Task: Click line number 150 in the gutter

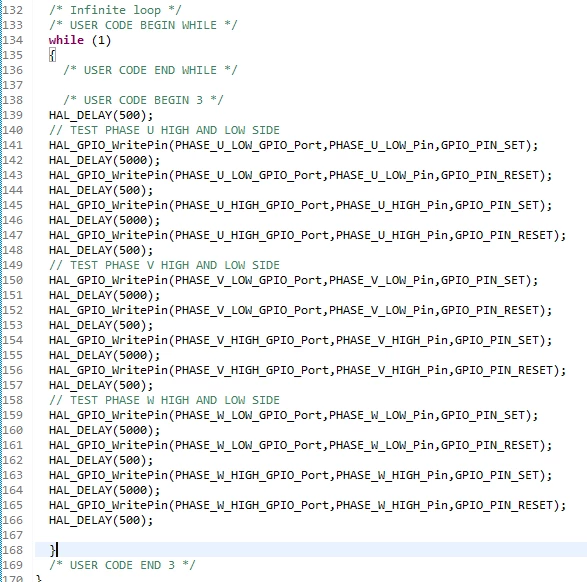Action: (x=12, y=280)
